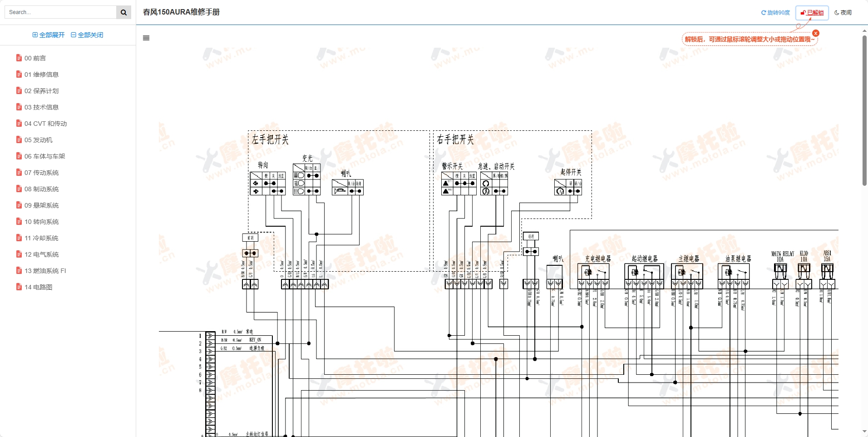868x437 pixels.
Task: Open chapter 12 电气系统
Action: pos(41,254)
